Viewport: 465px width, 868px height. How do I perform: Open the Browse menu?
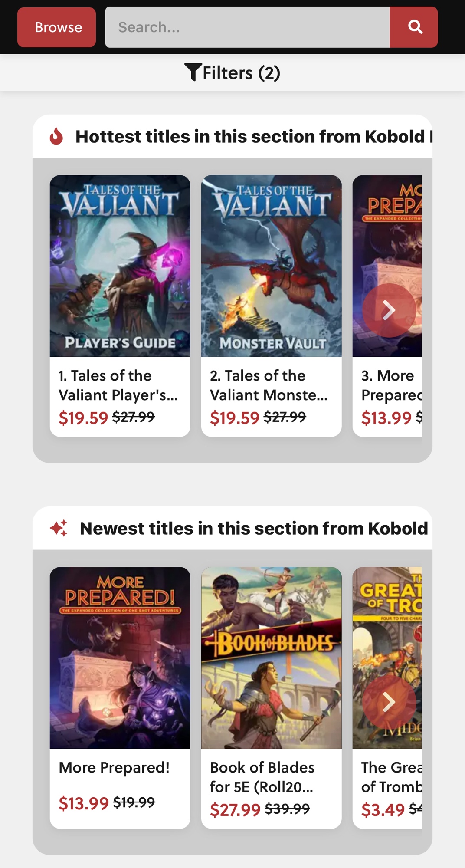coord(56,27)
